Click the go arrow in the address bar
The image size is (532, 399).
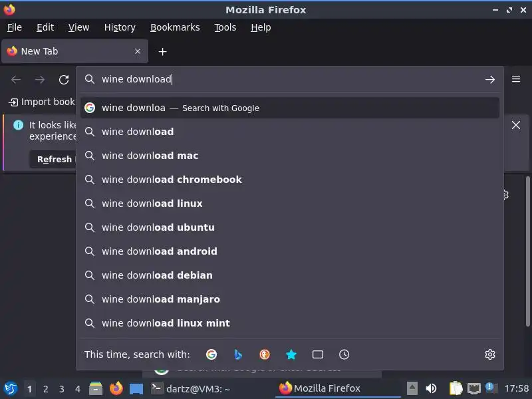tap(489, 79)
